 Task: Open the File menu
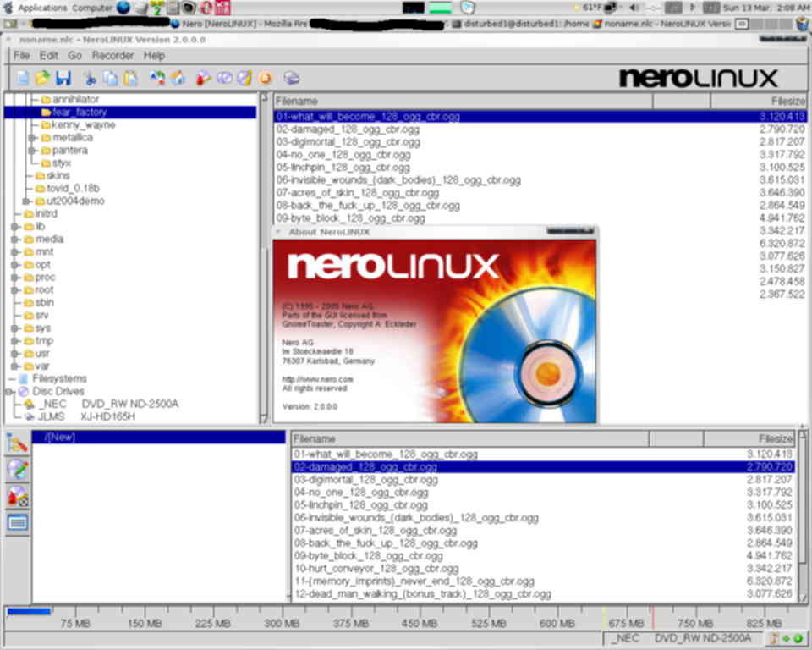tap(21, 56)
